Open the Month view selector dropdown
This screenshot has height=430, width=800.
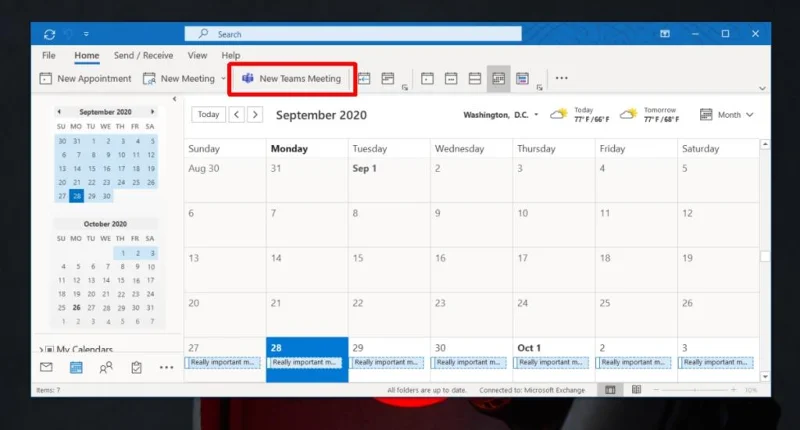click(x=727, y=115)
